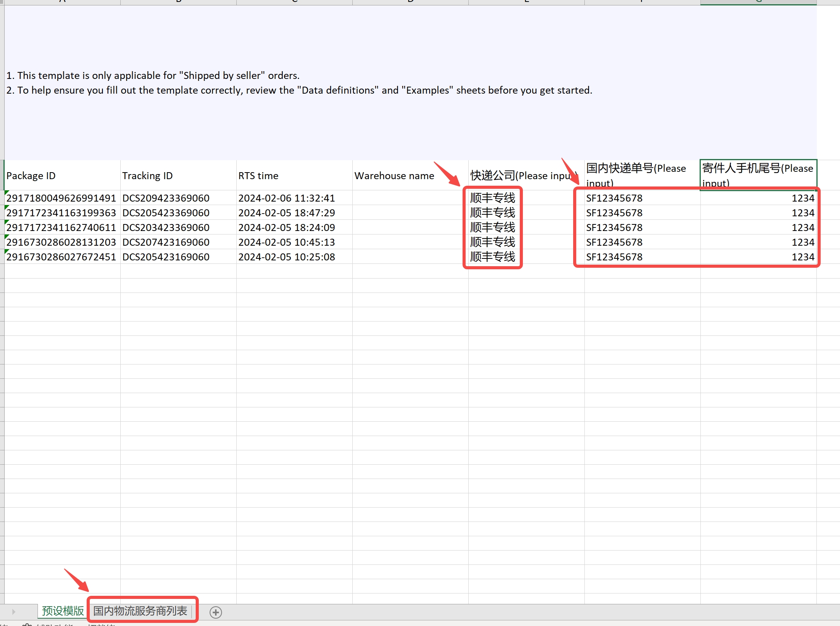Select empty Warehouse name cell in first data row

[410, 198]
